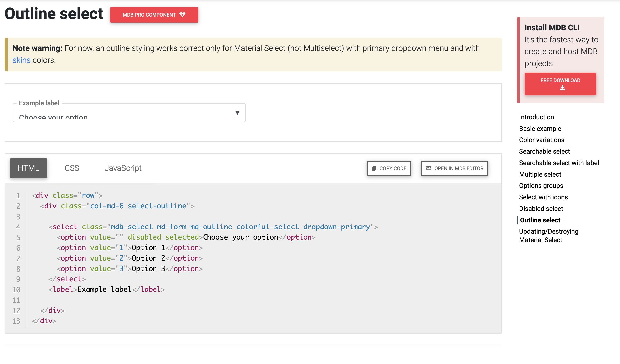Image resolution: width=620 pixels, height=364 pixels.
Task: Open the Searchable select section link
Action: coord(544,151)
